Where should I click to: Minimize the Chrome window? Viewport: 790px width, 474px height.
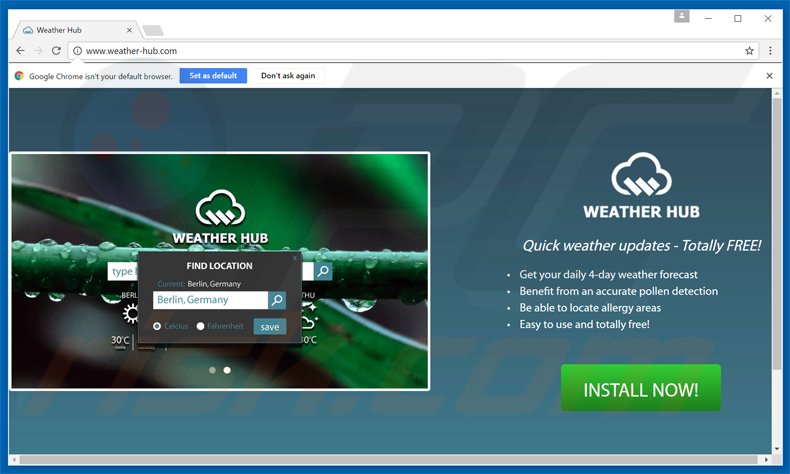[708, 19]
